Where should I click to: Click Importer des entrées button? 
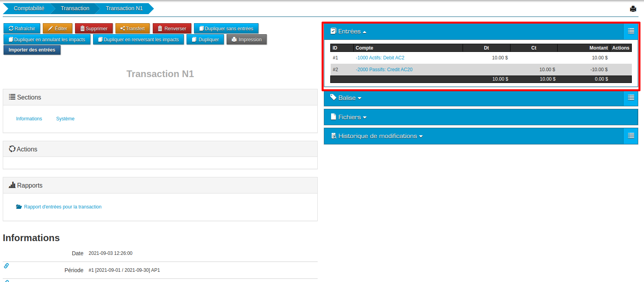point(32,50)
